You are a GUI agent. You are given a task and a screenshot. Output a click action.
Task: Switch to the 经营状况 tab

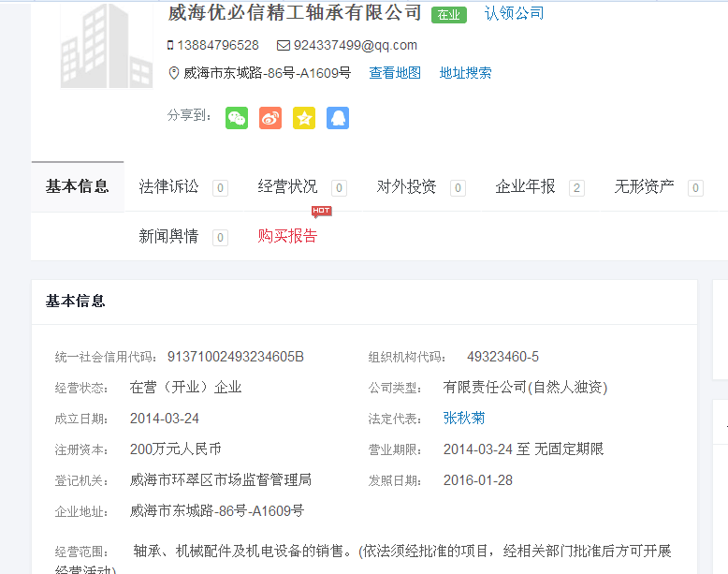pos(288,186)
